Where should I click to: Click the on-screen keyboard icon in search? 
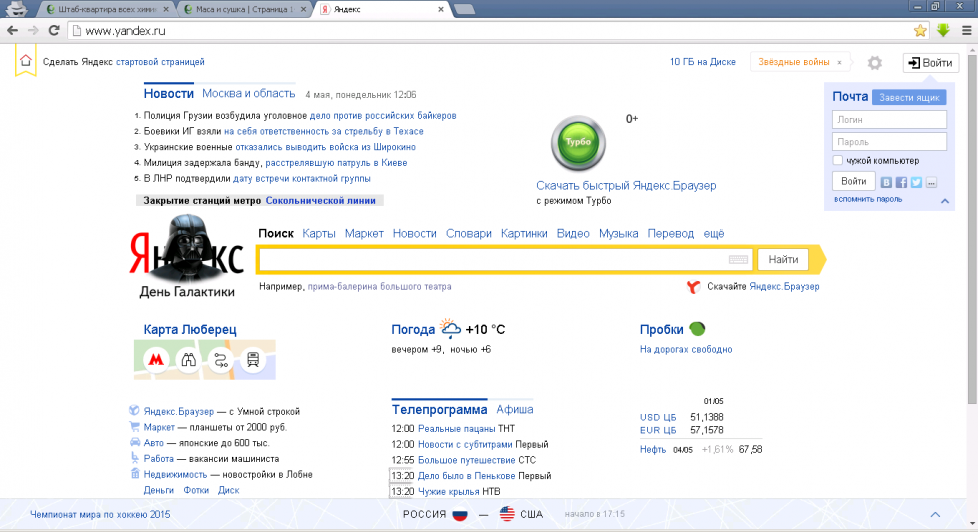click(x=739, y=260)
